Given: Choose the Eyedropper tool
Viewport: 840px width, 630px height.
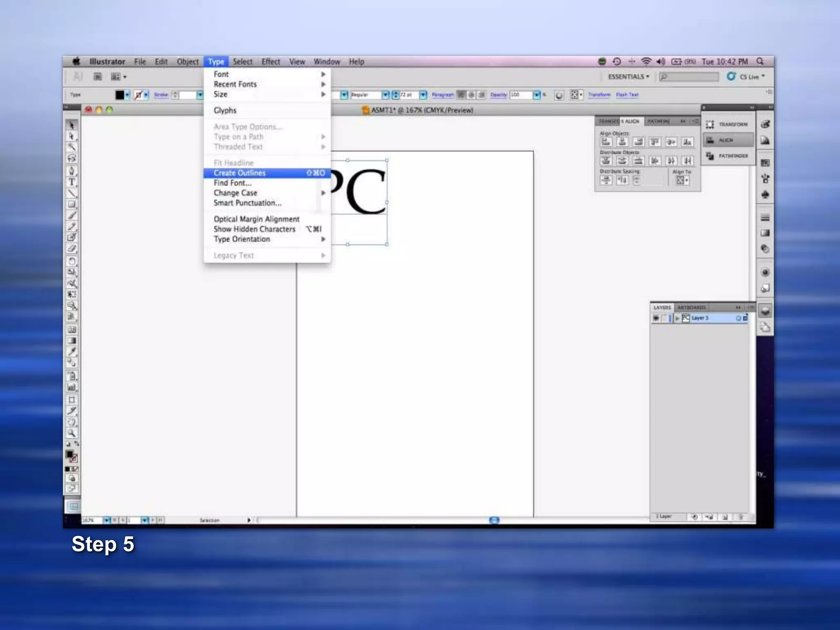Looking at the screenshot, I should pos(72,352).
